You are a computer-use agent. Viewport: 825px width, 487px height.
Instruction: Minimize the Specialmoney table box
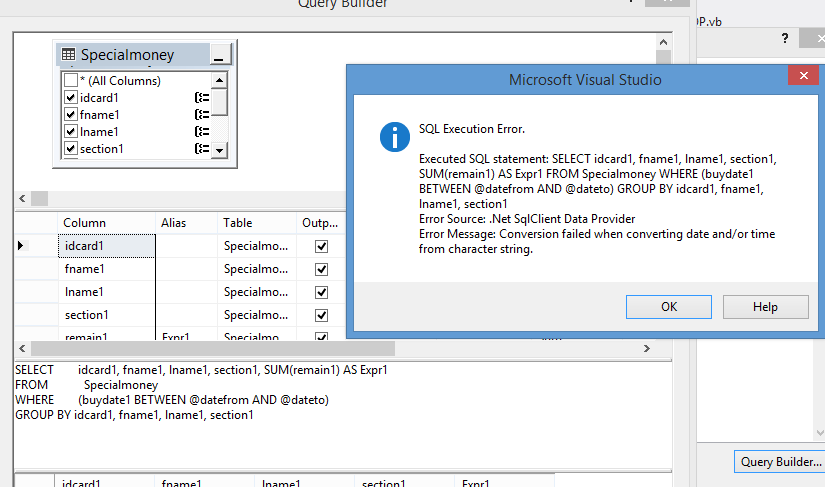[x=219, y=55]
